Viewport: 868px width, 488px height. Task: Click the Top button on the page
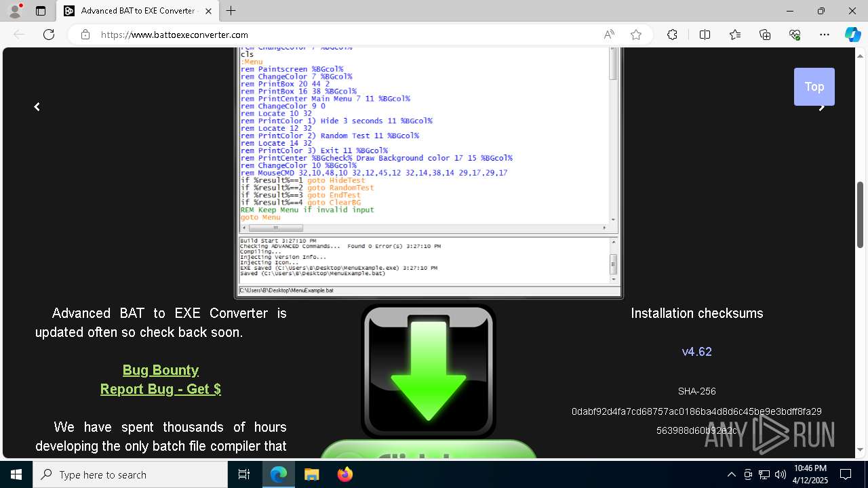[814, 87]
